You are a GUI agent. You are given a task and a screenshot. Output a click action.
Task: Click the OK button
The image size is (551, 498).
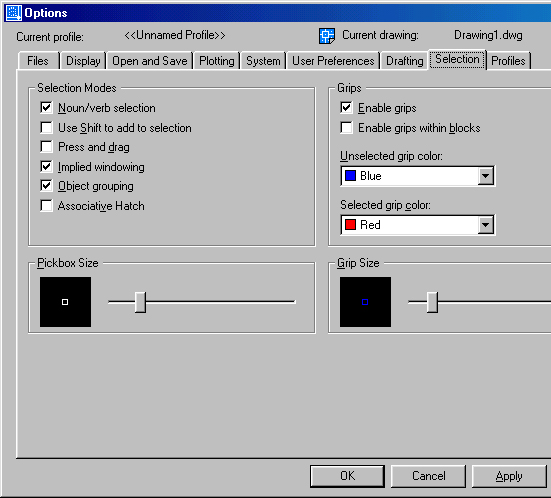coord(347,476)
